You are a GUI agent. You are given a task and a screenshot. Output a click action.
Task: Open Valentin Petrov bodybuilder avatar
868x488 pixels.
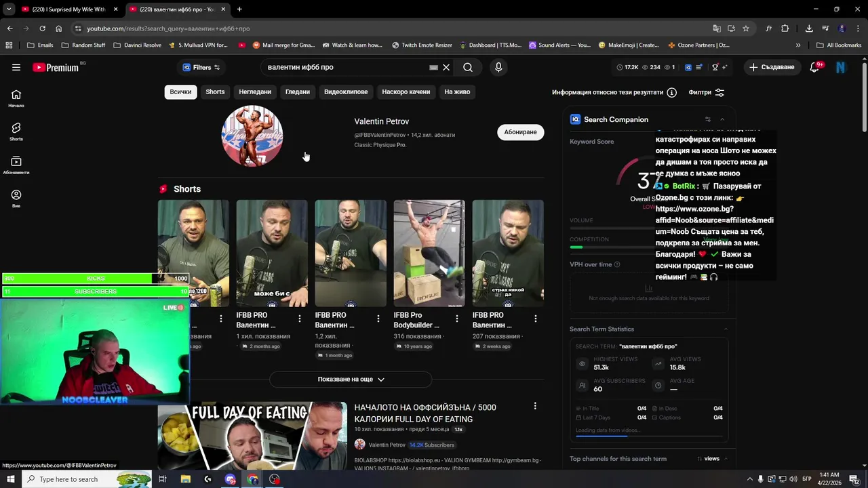pyautogui.click(x=252, y=136)
